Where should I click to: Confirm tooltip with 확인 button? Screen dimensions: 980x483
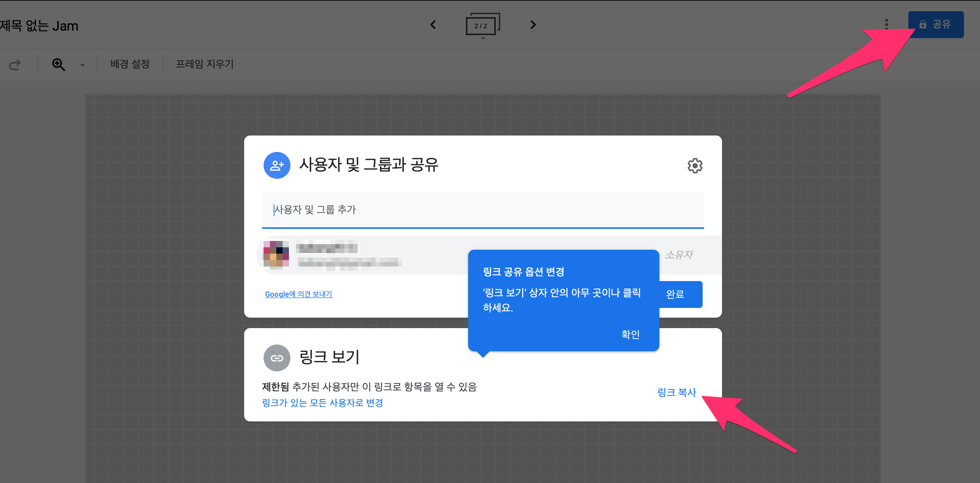pos(630,334)
